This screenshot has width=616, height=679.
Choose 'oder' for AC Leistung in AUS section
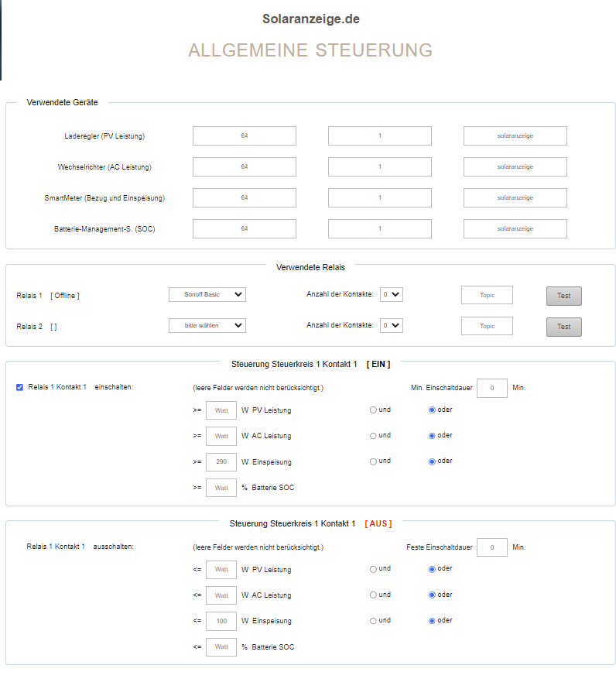tap(432, 595)
